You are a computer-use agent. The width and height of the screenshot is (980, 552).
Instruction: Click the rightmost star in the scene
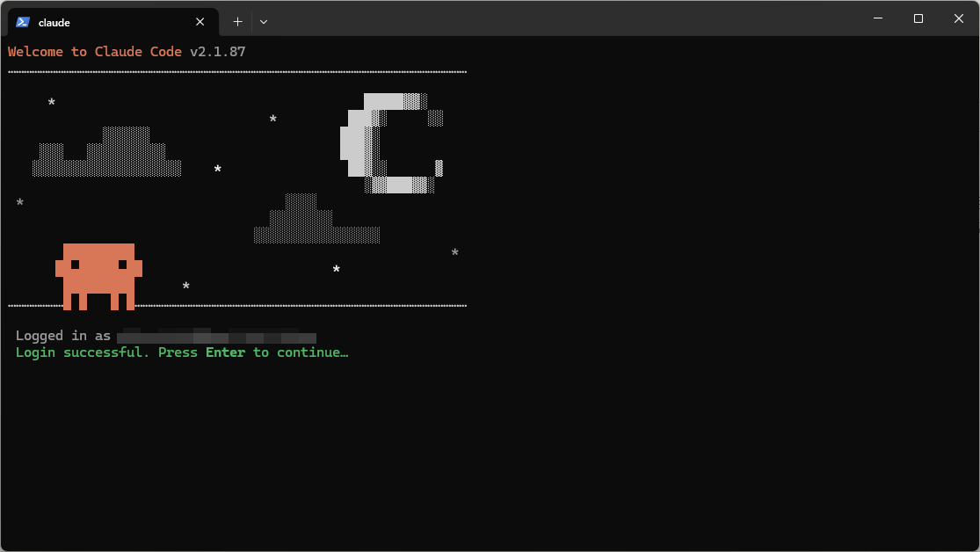pyautogui.click(x=454, y=253)
